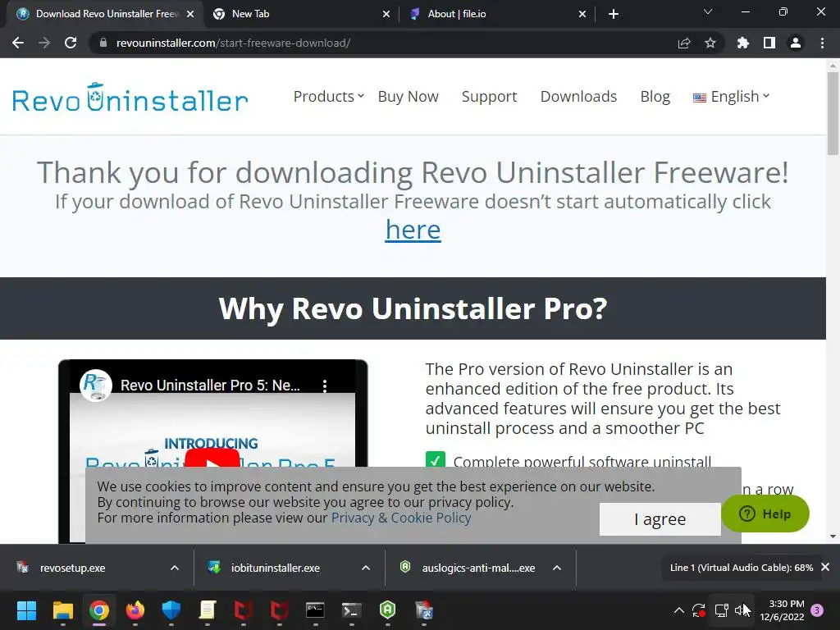This screenshot has width=840, height=630.
Task: Close the New Tab tab
Action: [x=386, y=14]
